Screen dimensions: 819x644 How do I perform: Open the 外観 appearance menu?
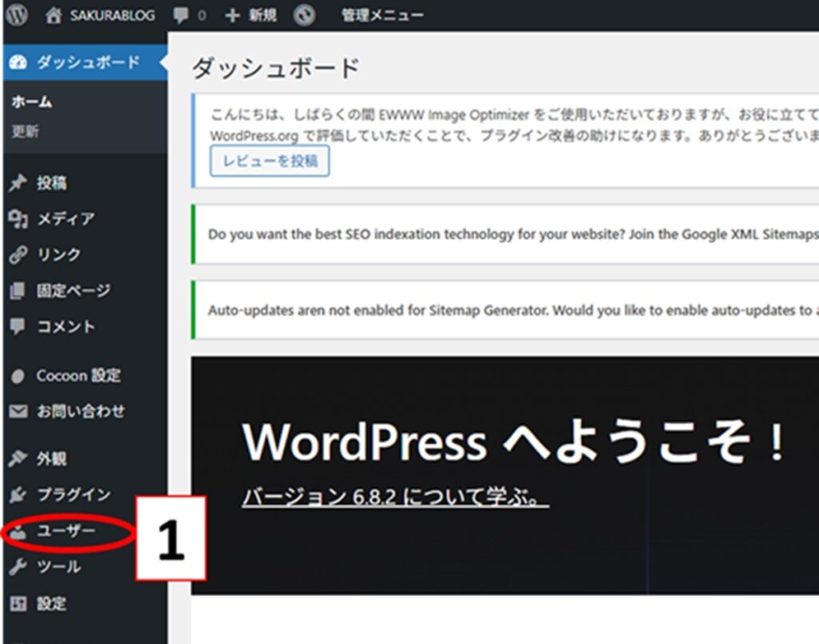click(x=52, y=458)
